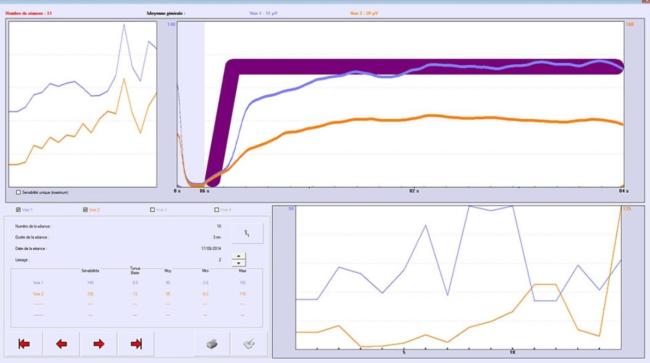
Task: Select the orange Voie 2 row label in the table
Action: [38, 294]
